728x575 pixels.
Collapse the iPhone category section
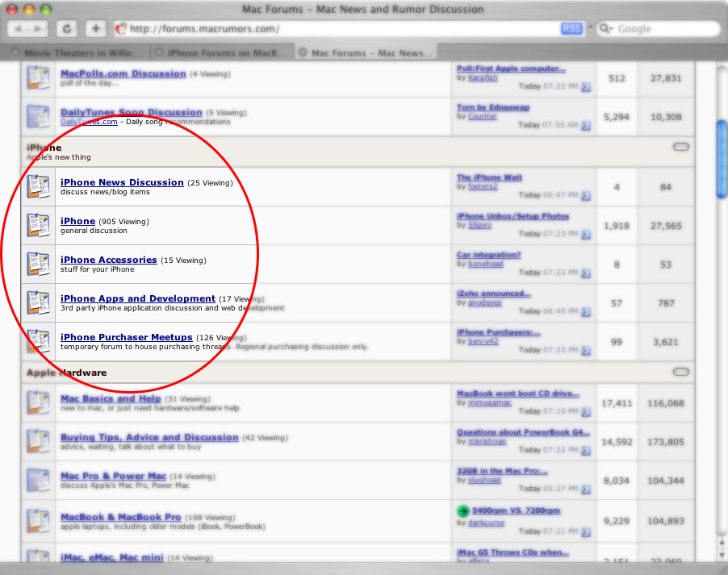(x=680, y=147)
